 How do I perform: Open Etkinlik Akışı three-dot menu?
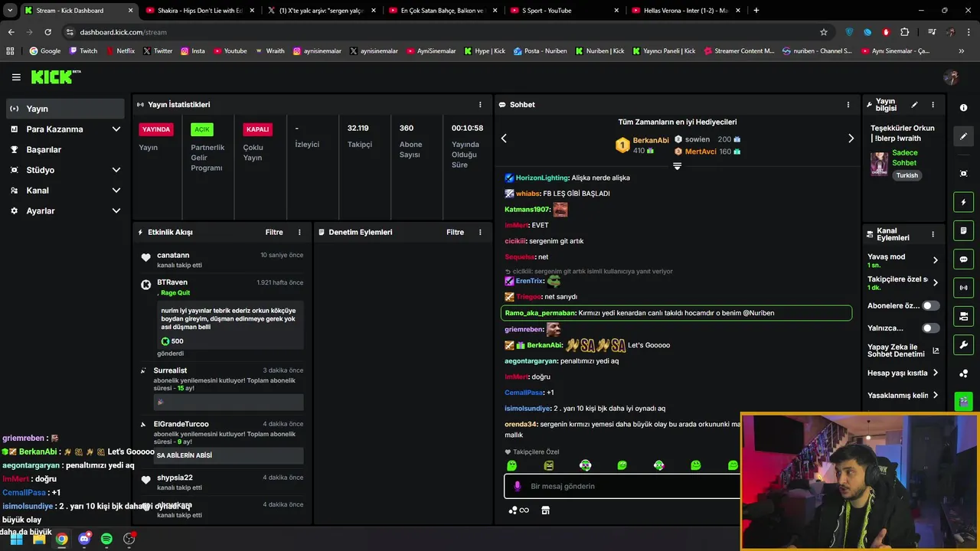pos(299,232)
